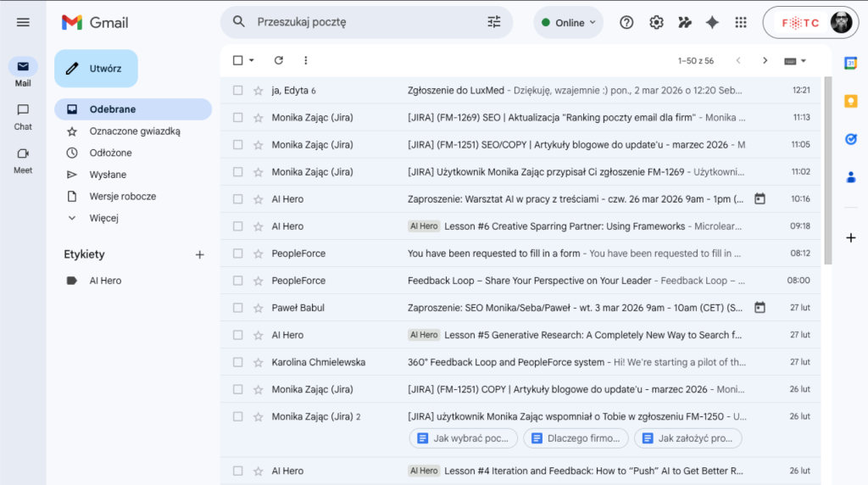Click the Gemini sparkle icon
The image size is (868, 485).
pyautogui.click(x=712, y=23)
